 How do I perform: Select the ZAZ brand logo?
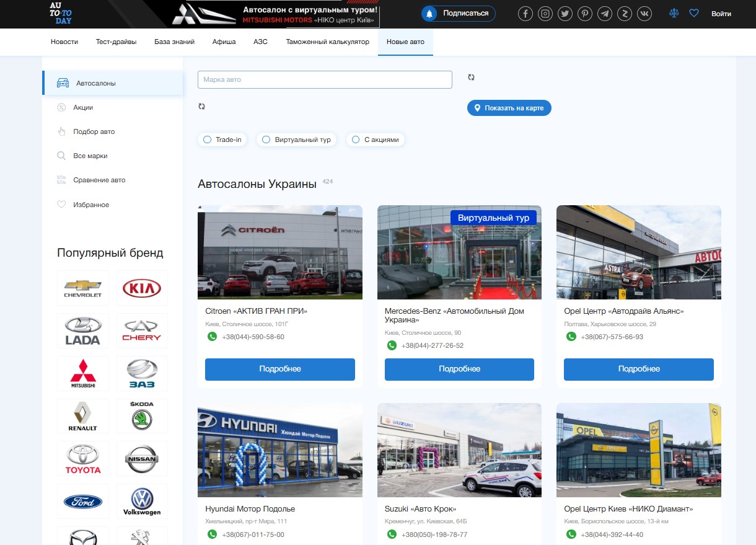click(142, 373)
